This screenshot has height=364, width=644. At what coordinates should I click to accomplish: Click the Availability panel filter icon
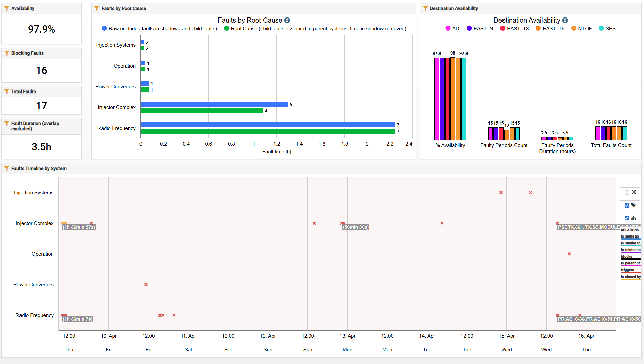[x=7, y=9]
